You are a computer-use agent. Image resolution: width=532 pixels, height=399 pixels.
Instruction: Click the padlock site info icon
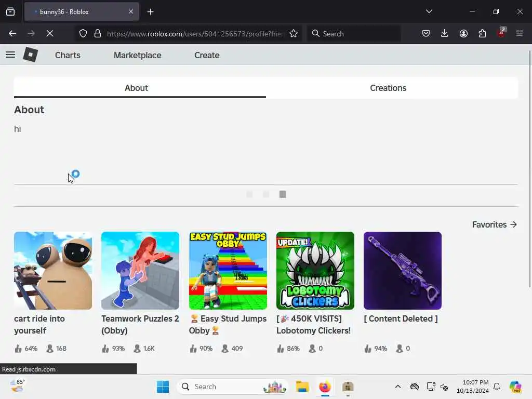tap(98, 33)
